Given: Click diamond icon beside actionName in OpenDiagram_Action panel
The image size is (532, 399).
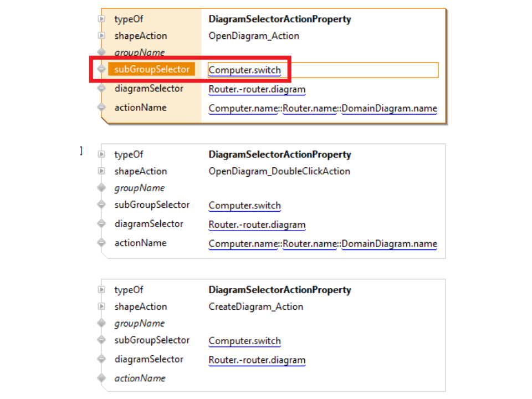Looking at the screenshot, I should (x=101, y=108).
